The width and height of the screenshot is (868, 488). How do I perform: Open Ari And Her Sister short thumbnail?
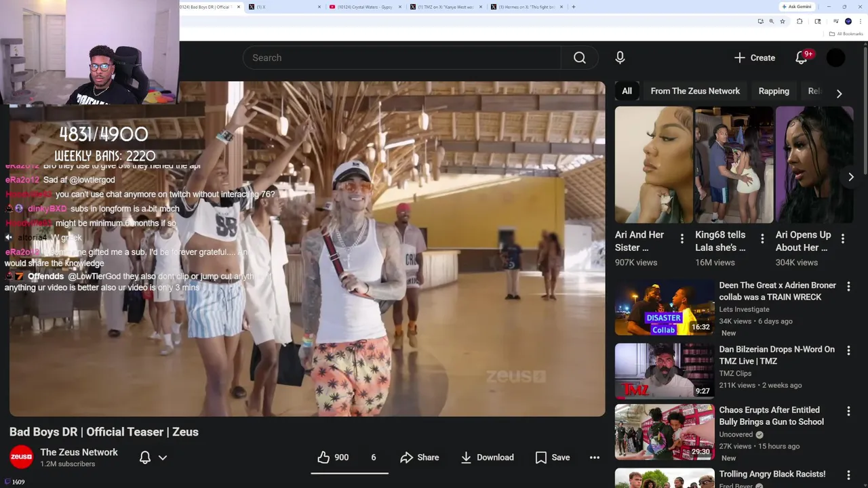click(x=654, y=165)
